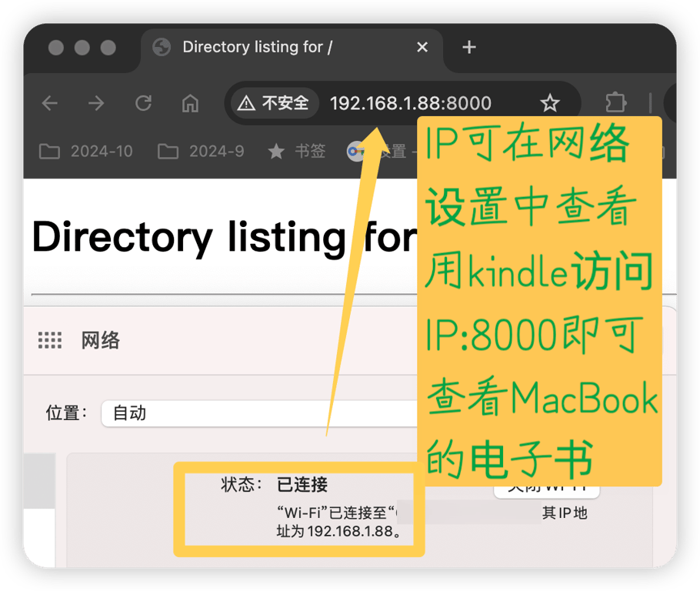Select the Directory listing for / tab
This screenshot has width=700, height=591.
(x=292, y=48)
